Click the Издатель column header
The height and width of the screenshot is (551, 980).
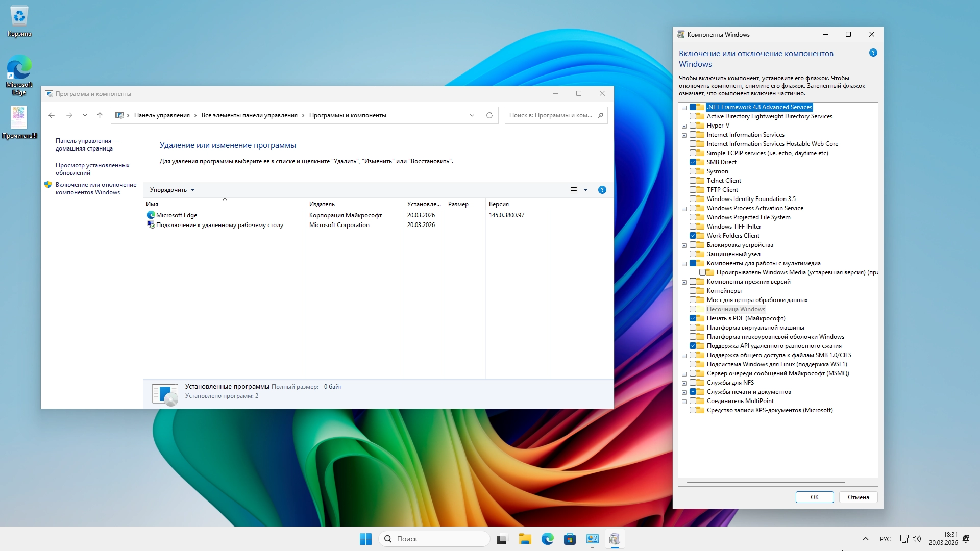322,204
